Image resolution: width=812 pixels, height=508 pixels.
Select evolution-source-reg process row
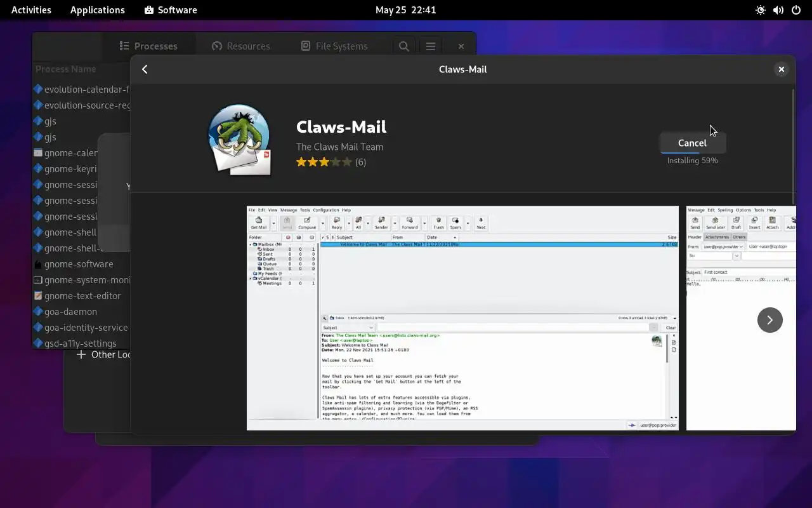tap(81, 105)
